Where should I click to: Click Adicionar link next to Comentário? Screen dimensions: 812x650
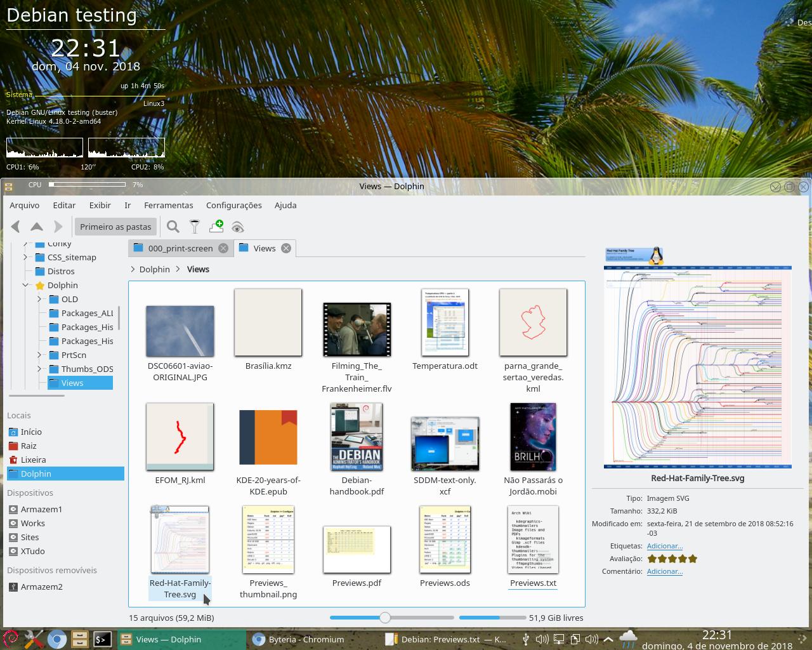[664, 571]
